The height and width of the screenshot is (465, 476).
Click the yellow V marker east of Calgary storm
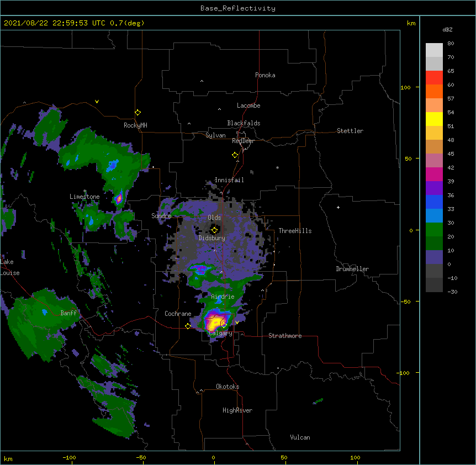tap(237, 323)
